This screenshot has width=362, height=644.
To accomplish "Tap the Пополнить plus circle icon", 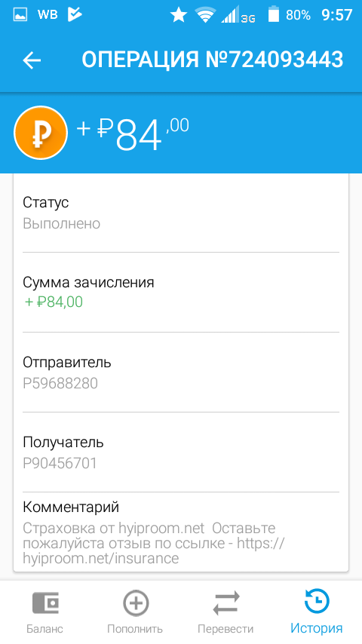I will pos(136,603).
